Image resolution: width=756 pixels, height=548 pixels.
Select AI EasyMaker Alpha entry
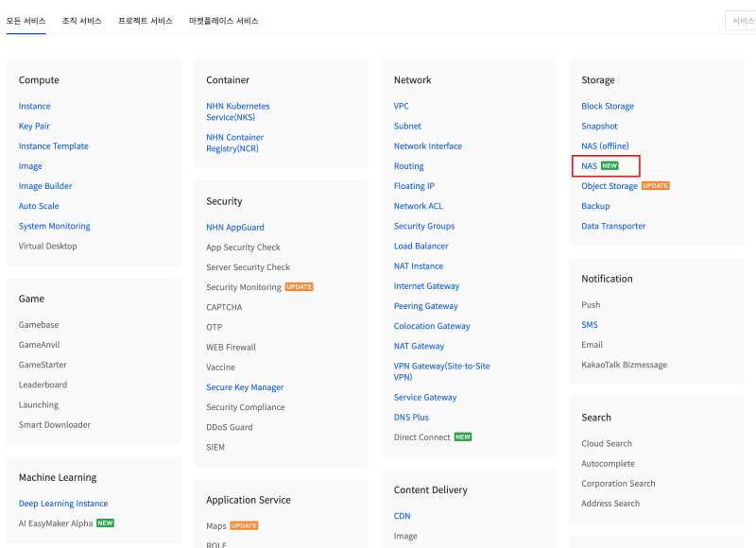(x=56, y=523)
